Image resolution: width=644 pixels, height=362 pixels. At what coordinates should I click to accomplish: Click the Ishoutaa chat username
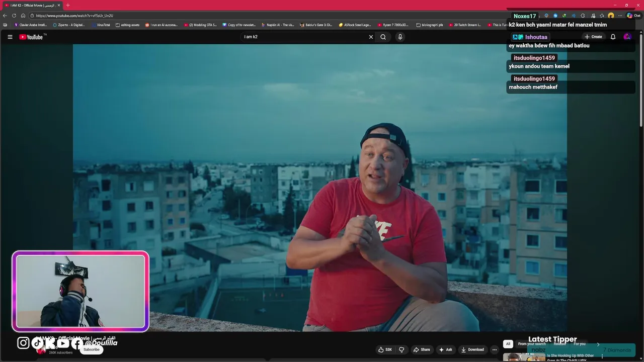point(536,37)
